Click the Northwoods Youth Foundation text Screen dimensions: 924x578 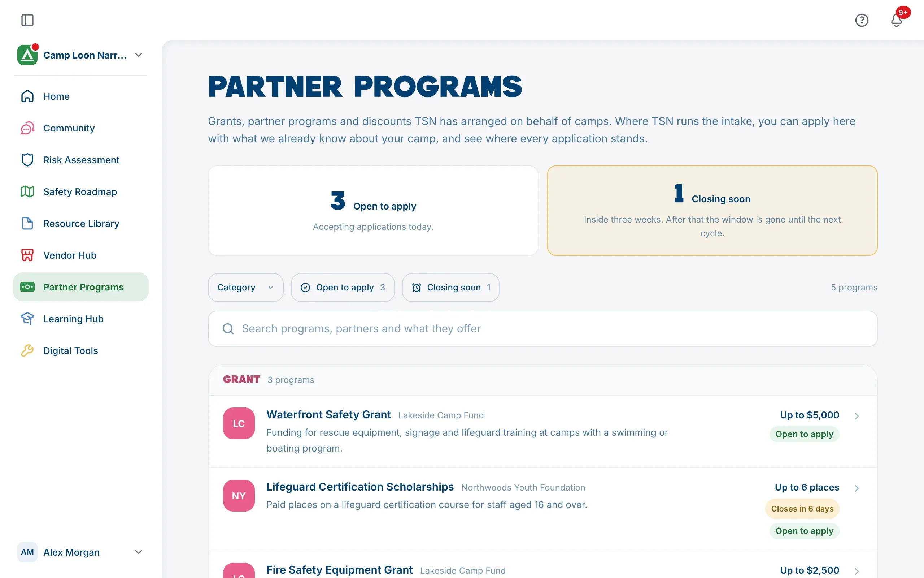point(523,488)
